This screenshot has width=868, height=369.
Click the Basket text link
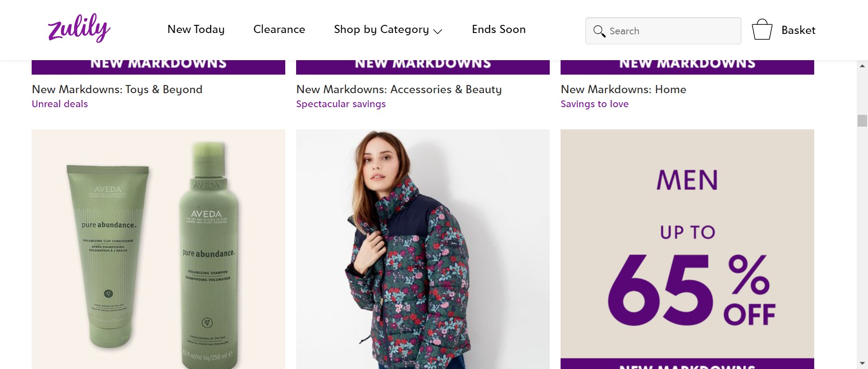click(x=798, y=30)
